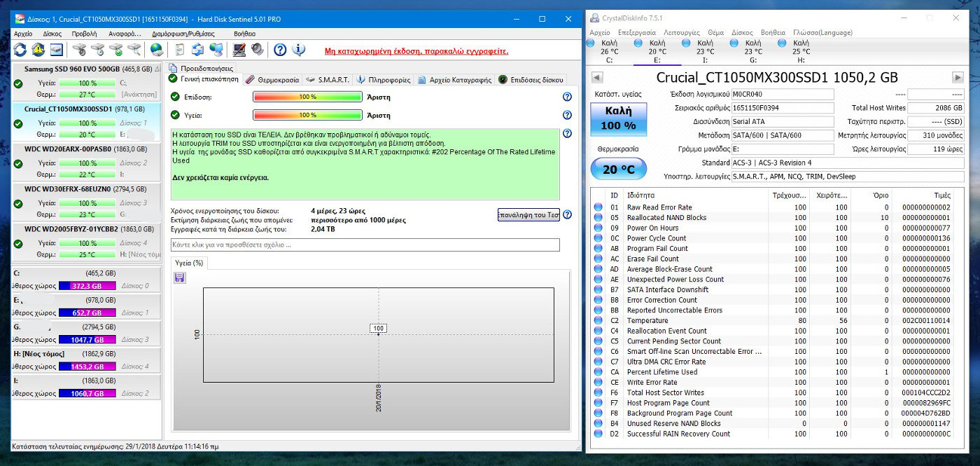Viewport: 980px width, 466px height.
Task: Click the monitor configuration icon in toolbar
Action: (x=239, y=50)
